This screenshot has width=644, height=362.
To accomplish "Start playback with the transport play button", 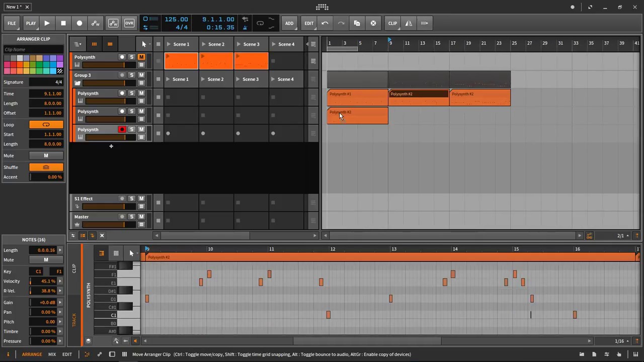I will [x=47, y=23].
